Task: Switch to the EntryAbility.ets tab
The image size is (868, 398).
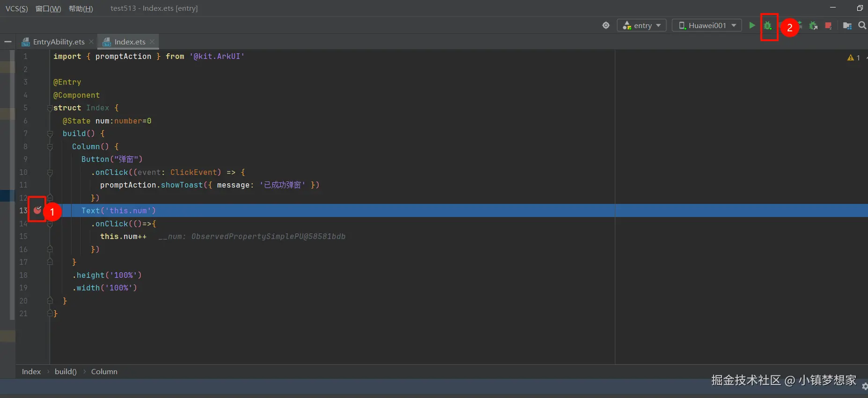Action: pos(58,42)
